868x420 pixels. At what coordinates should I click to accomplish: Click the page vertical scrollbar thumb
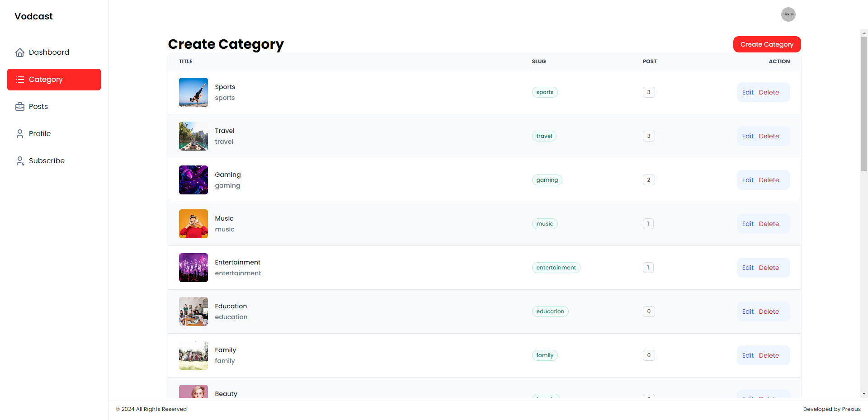click(864, 104)
